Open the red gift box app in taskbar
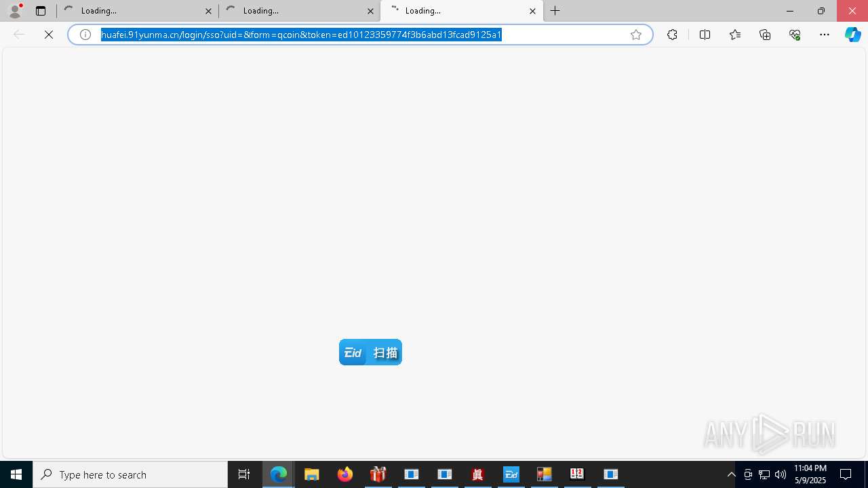The image size is (868, 488). (x=378, y=474)
